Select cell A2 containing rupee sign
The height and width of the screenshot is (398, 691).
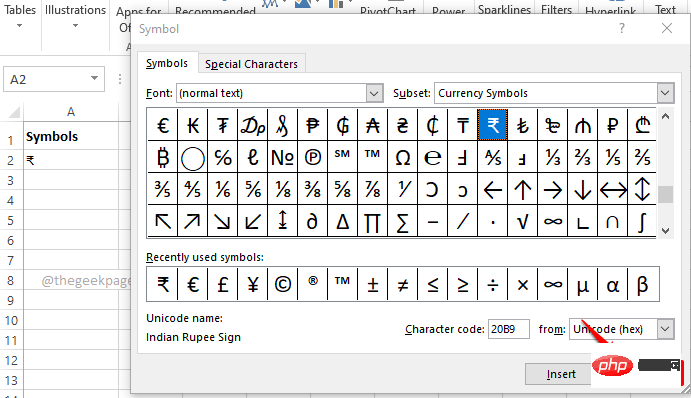point(71,160)
